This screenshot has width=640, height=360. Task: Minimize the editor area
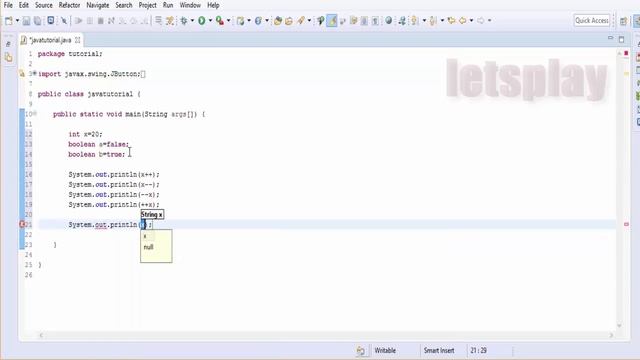coord(610,38)
